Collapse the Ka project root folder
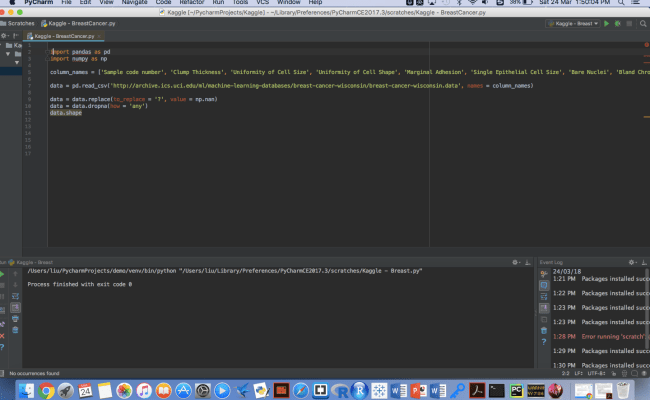Image resolution: width=650 pixels, height=400 pixels. [1, 45]
